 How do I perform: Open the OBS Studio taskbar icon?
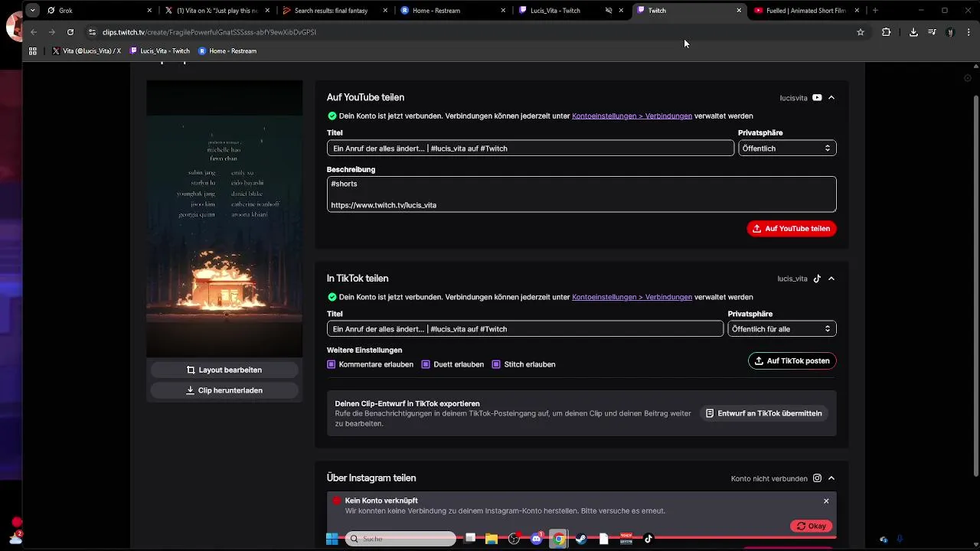click(514, 539)
